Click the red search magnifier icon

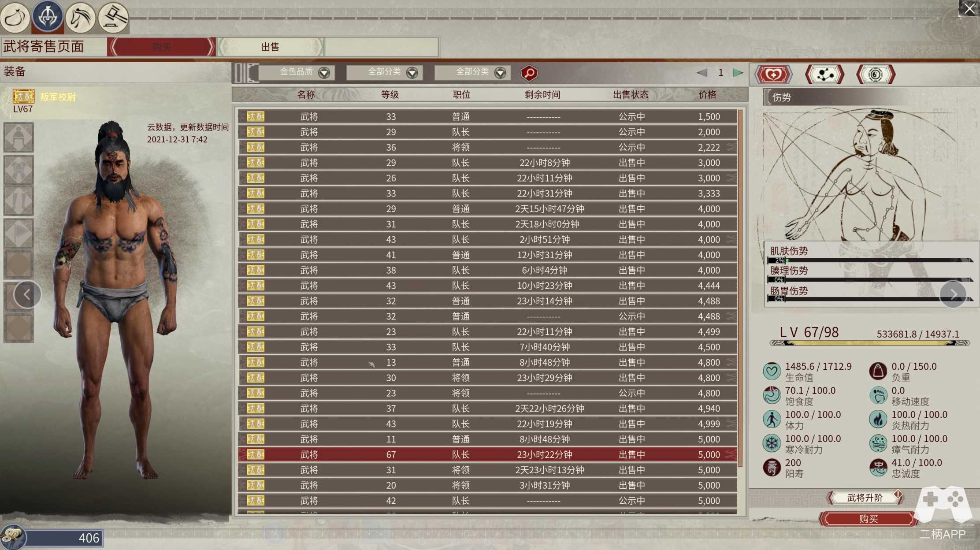click(529, 73)
